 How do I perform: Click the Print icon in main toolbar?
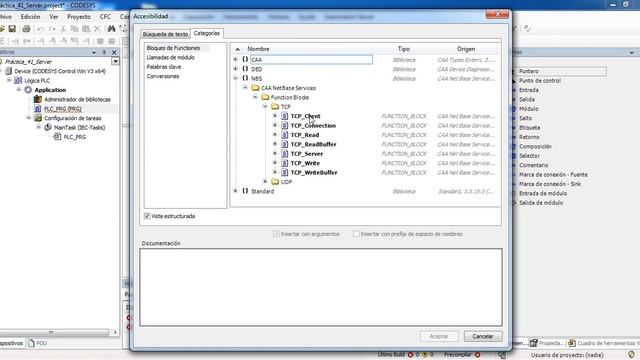[26, 29]
